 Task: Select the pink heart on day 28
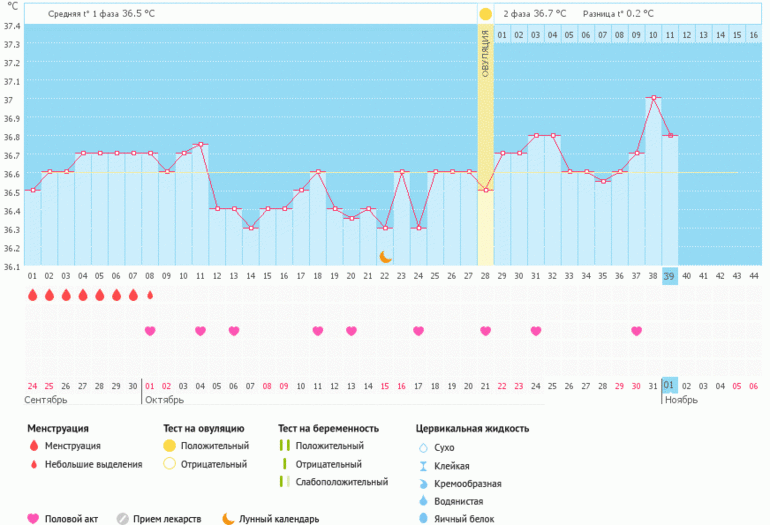(x=485, y=331)
